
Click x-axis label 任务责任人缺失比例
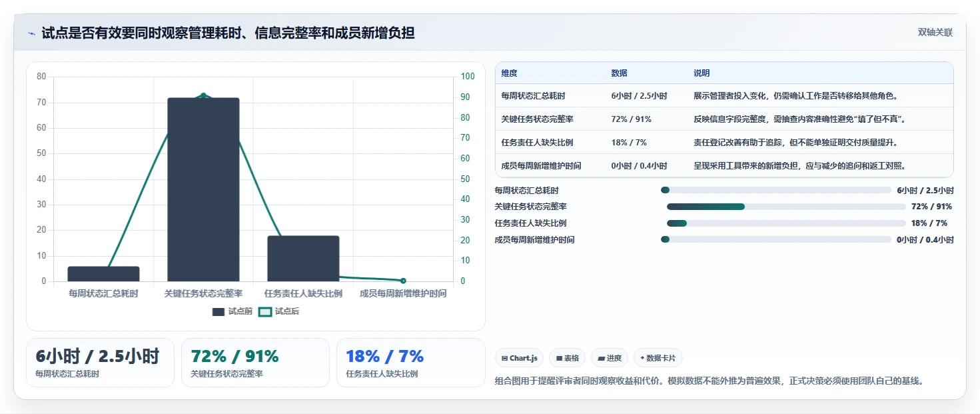point(303,293)
